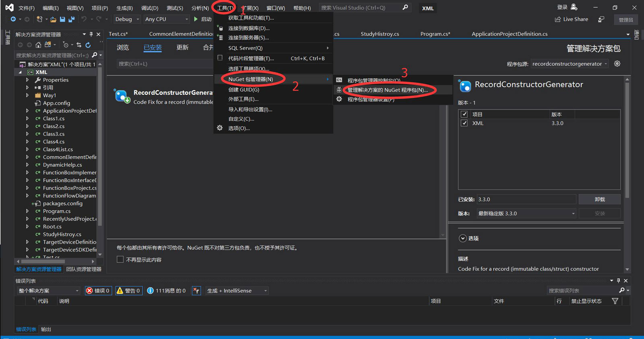Open the Debug configuration dropdown
Screen dimensions: 644x339
coord(127,19)
